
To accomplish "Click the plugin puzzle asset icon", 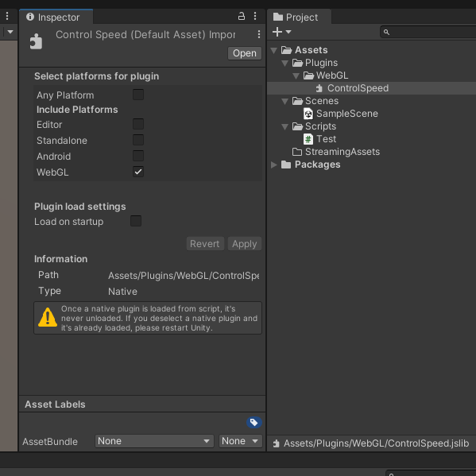I will pyautogui.click(x=36, y=41).
